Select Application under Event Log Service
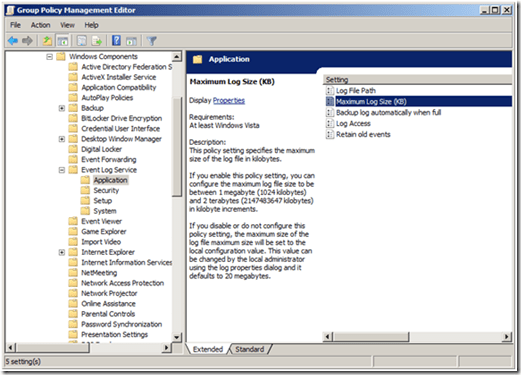This screenshot has height=375, width=521. coord(110,180)
